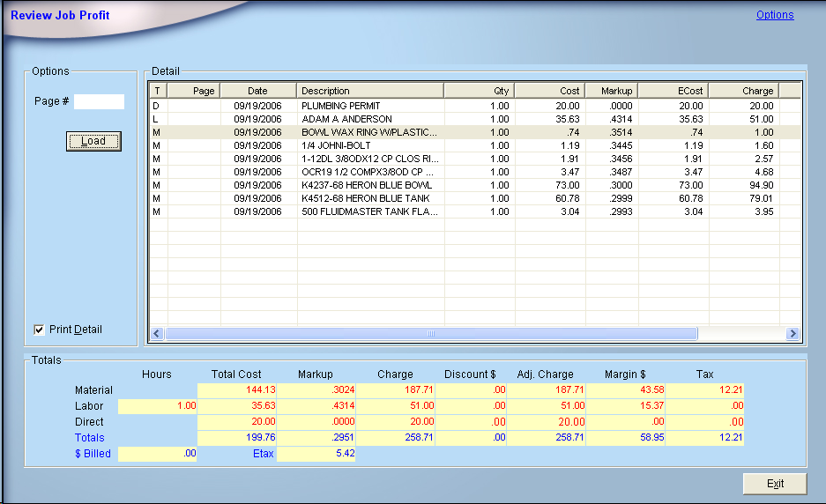The image size is (826, 504).
Task: Click the Page # input field
Action: (99, 101)
